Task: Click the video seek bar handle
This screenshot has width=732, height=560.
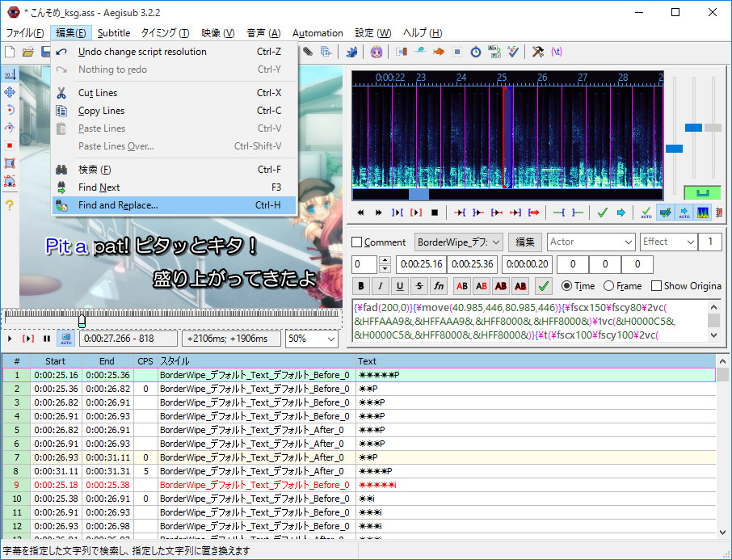Action: pyautogui.click(x=82, y=320)
